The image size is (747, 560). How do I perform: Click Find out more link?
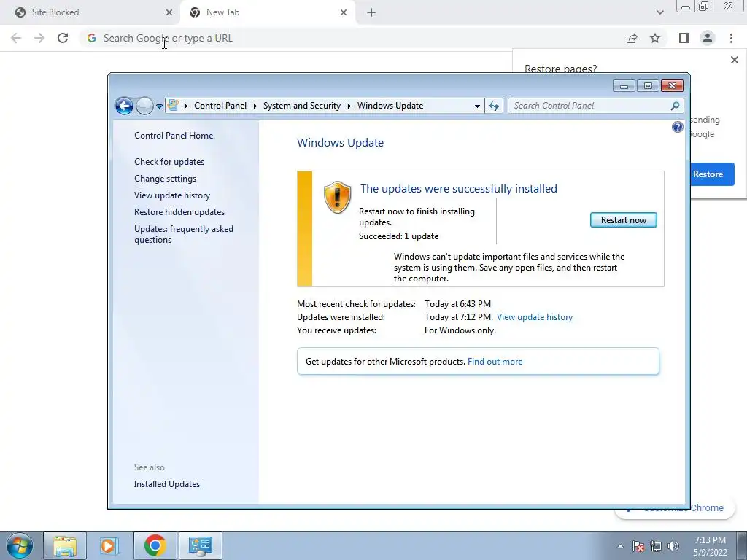pyautogui.click(x=495, y=362)
